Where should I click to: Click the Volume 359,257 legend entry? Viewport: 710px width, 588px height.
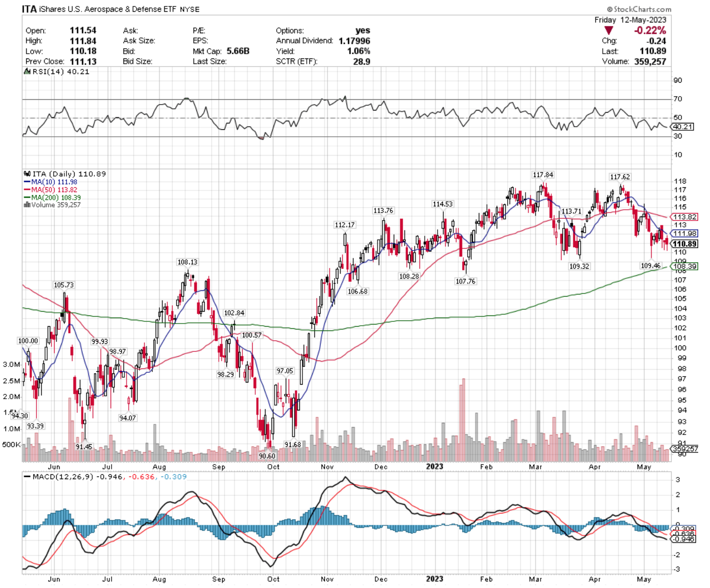tap(52, 205)
